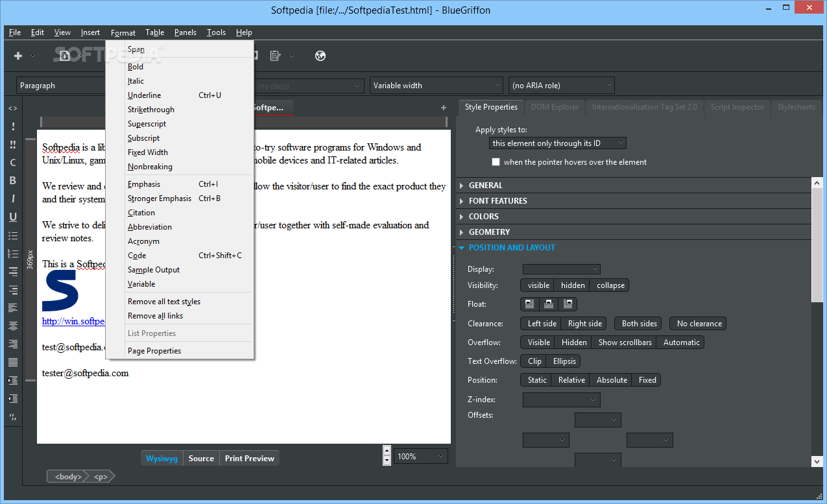
Task: Increase indent via sidebar icon
Action: click(x=13, y=380)
